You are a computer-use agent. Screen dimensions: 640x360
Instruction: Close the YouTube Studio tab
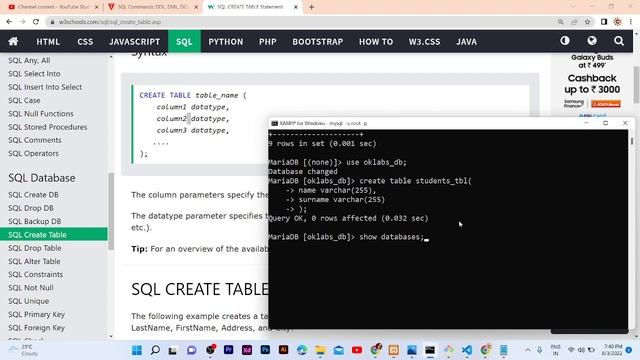click(96, 7)
